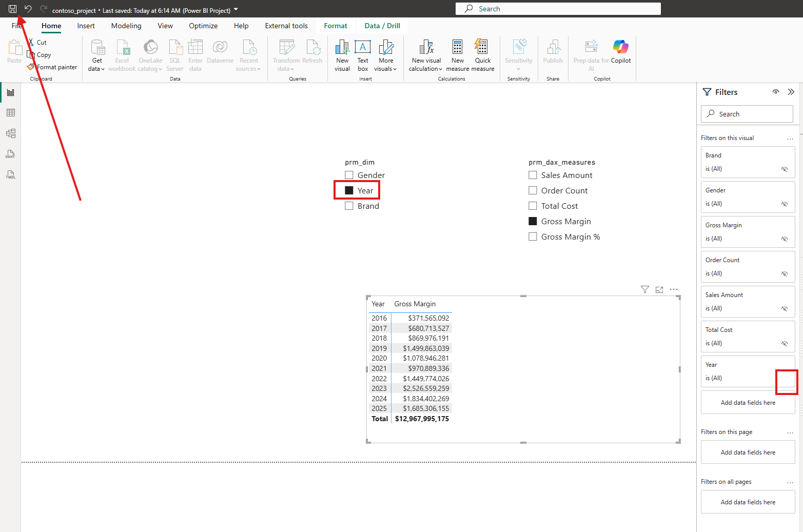Screen dimensions: 803x532
Task: Open the Copilot pane from the ribbon
Action: tap(621, 51)
